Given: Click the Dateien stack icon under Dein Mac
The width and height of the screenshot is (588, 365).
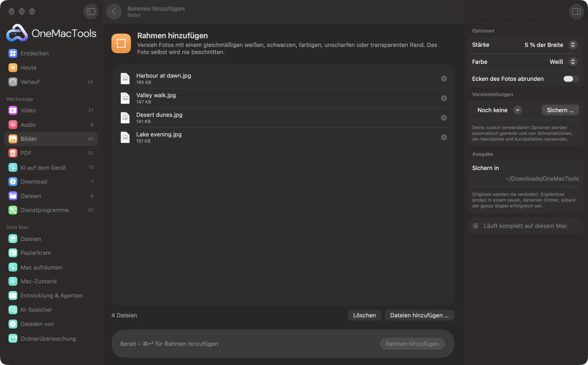Looking at the screenshot, I should 13,239.
